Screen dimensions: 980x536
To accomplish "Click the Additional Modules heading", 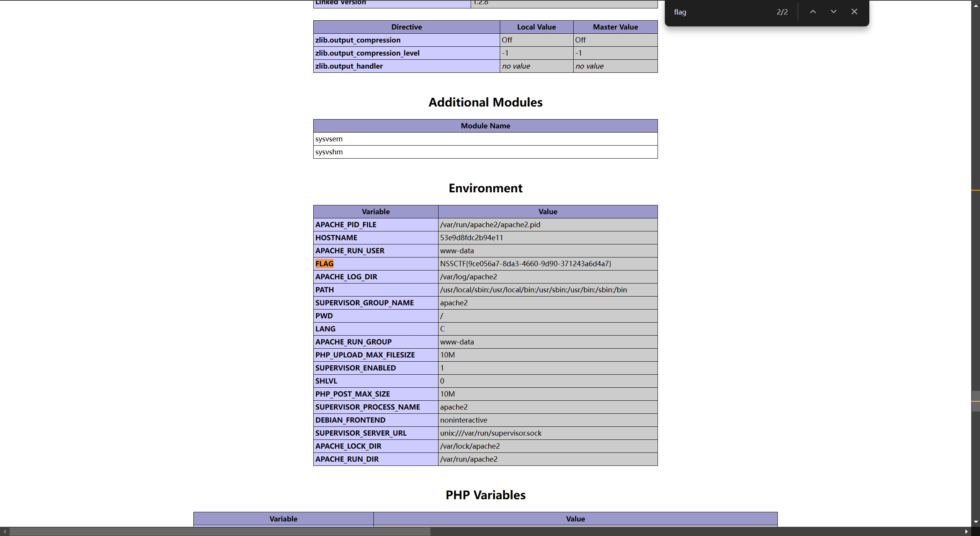I will [485, 102].
